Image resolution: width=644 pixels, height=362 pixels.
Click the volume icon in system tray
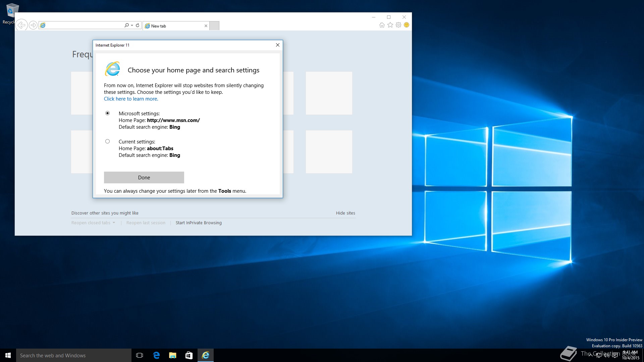(606, 355)
